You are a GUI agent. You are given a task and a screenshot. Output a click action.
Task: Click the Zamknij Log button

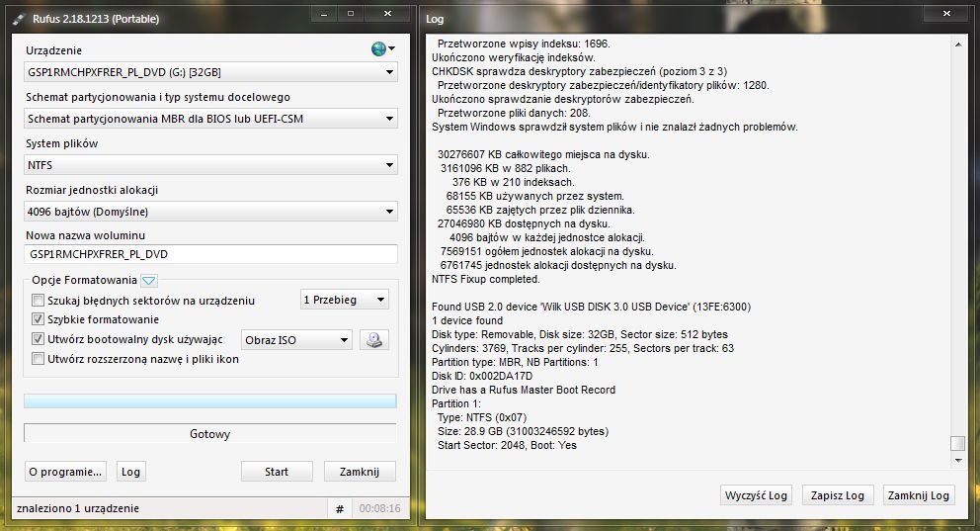[x=918, y=495]
